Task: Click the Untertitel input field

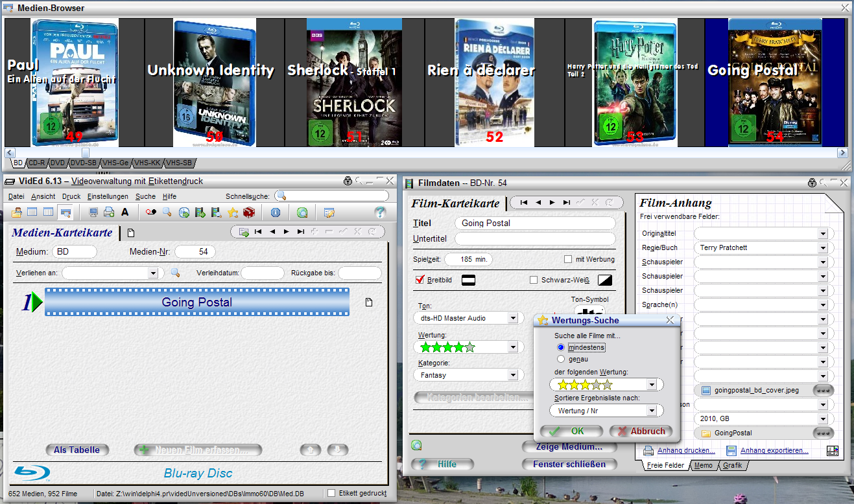Action: (x=535, y=239)
